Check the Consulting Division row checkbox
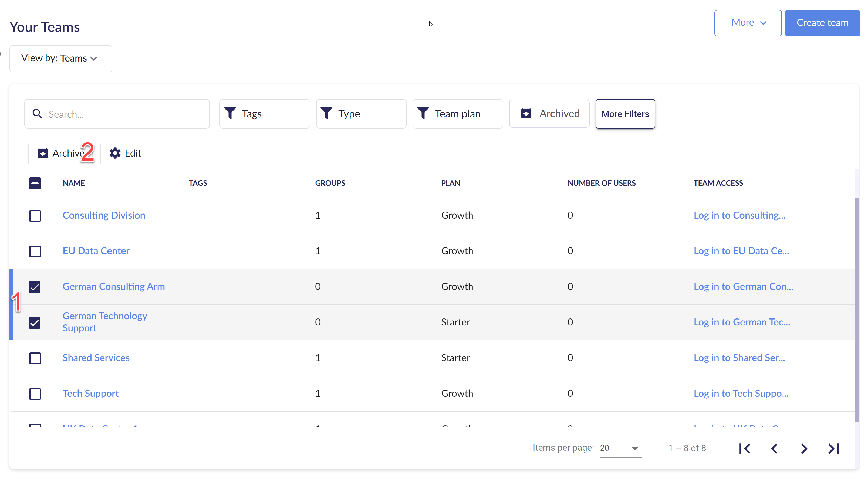The height and width of the screenshot is (485, 868). [35, 216]
